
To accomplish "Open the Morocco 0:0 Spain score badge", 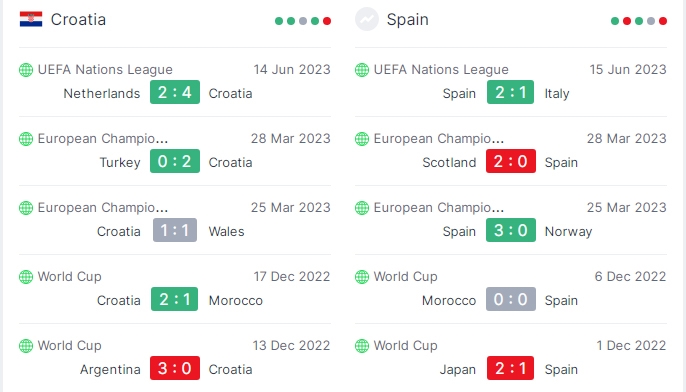I will pos(511,299).
